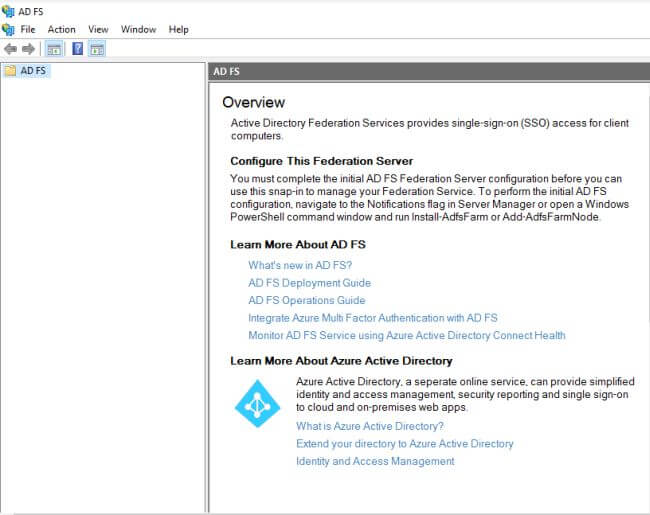Viewport: 650px width, 515px height.
Task: Click the Forward arrow toolbar icon
Action: coord(28,49)
